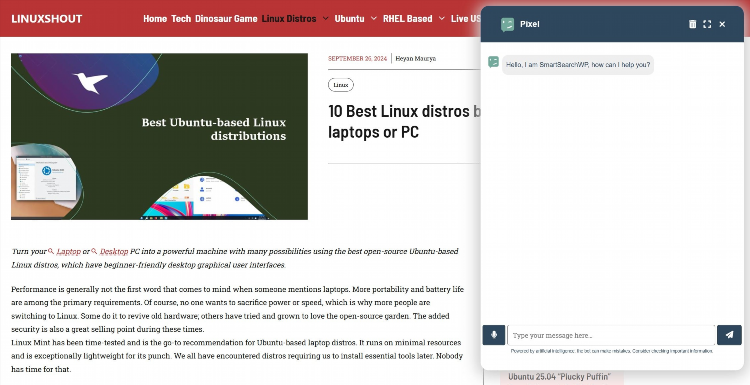
Task: Click the bot avatar beside greeting message
Action: (493, 62)
